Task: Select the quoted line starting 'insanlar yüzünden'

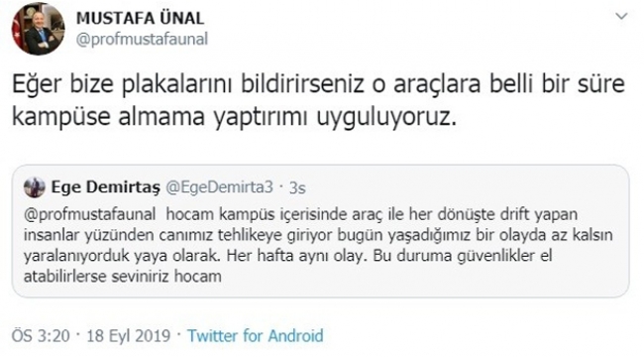Action: 318,235
